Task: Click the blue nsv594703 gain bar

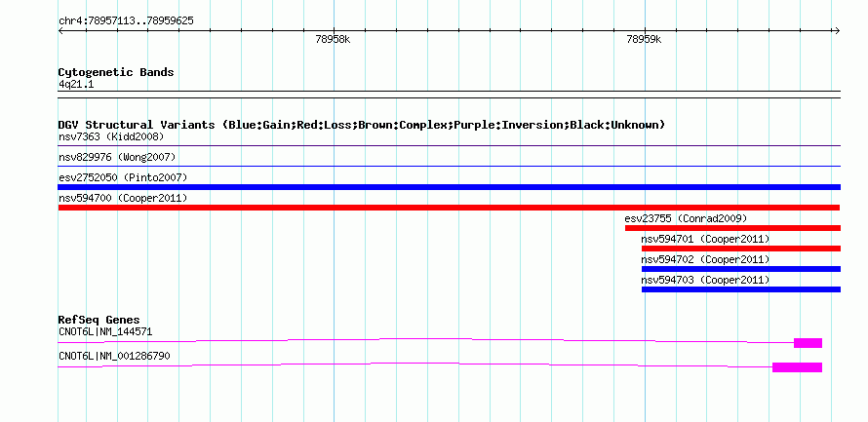Action: pyautogui.click(x=741, y=289)
